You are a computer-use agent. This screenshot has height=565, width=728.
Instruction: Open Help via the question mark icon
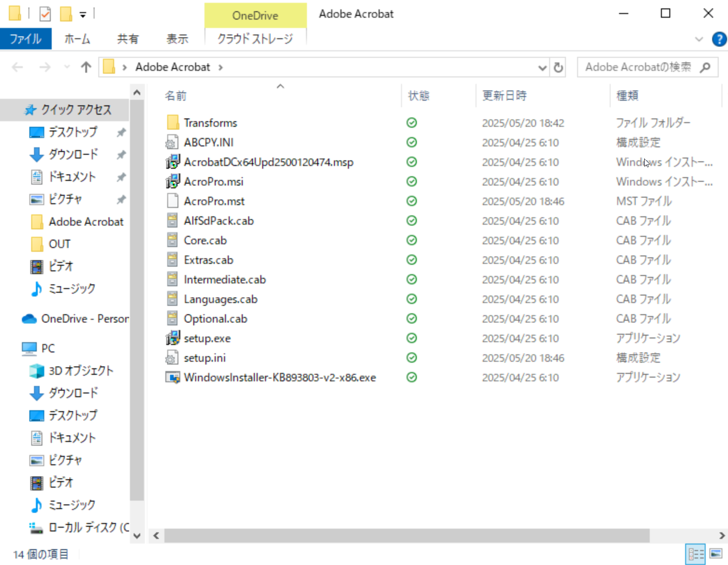pyautogui.click(x=719, y=39)
